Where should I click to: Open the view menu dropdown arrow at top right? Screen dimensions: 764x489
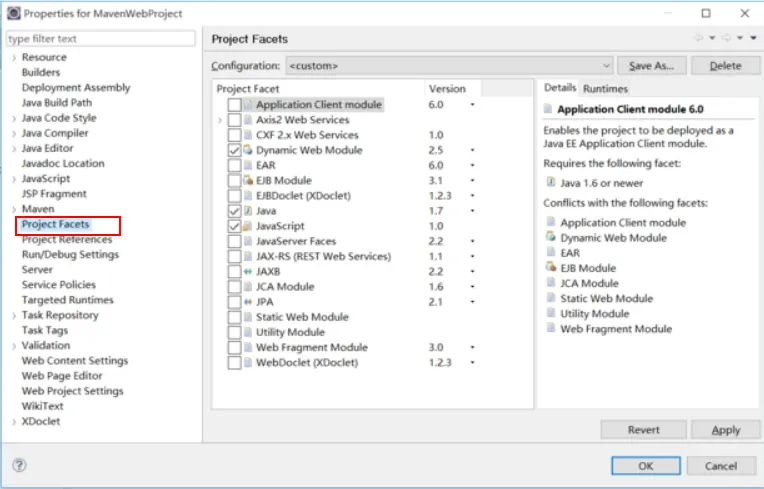pyautogui.click(x=753, y=38)
